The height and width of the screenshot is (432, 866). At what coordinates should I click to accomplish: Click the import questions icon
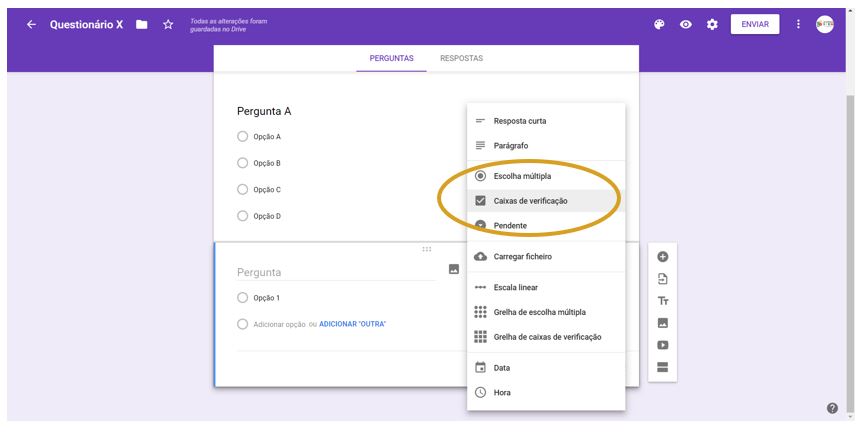[x=662, y=279]
